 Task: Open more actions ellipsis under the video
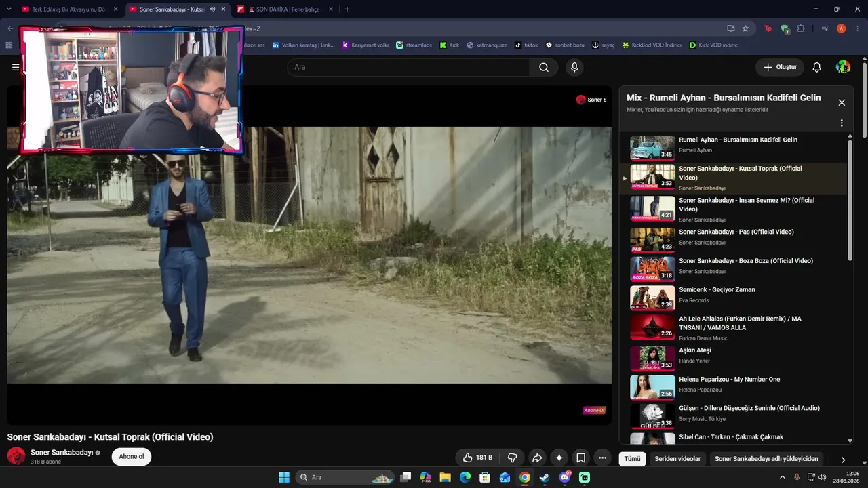[602, 457]
